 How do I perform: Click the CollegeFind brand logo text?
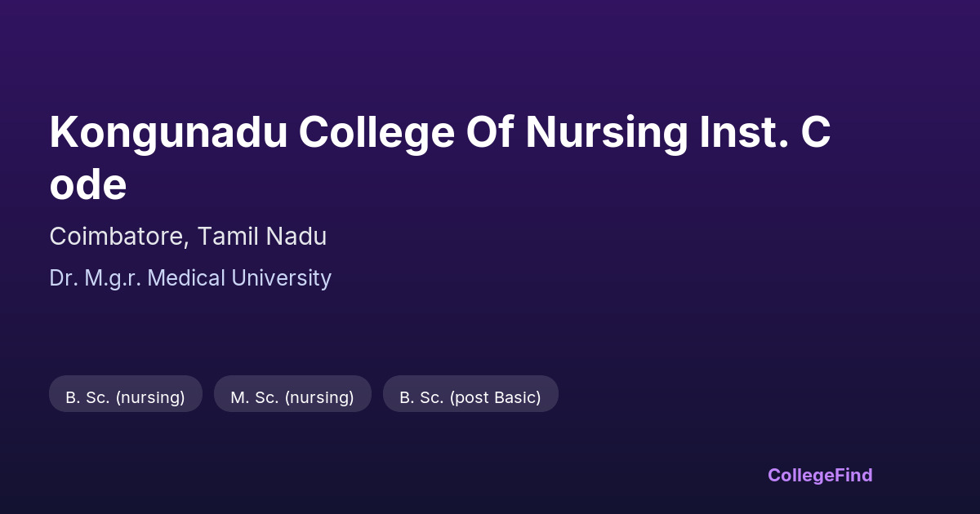point(820,475)
